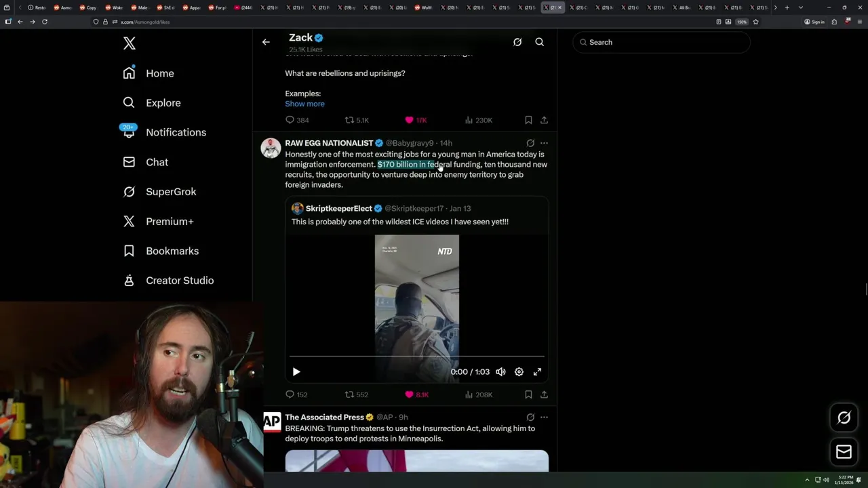This screenshot has height=488, width=868.
Task: Open the taskbar clock and date
Action: 844,480
